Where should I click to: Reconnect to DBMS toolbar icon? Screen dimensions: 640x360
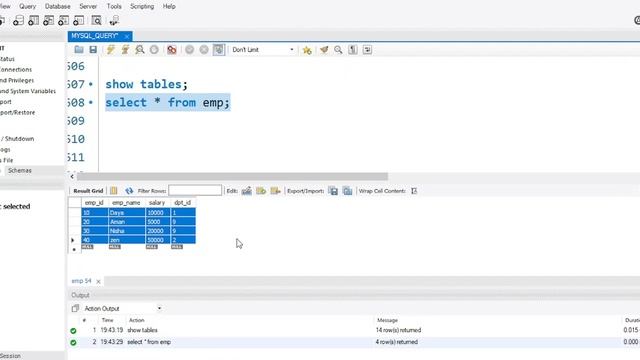(114, 20)
